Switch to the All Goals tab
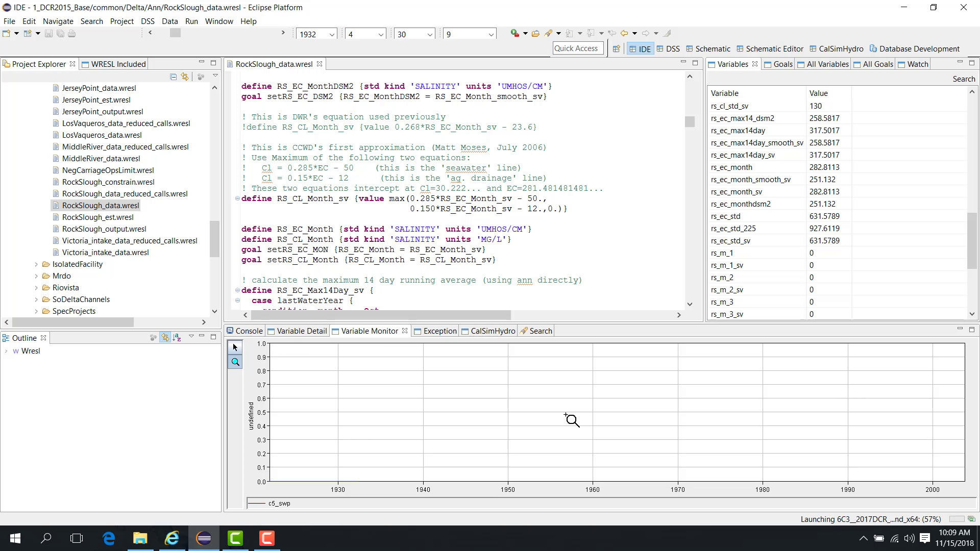The width and height of the screenshot is (980, 551). 873,64
